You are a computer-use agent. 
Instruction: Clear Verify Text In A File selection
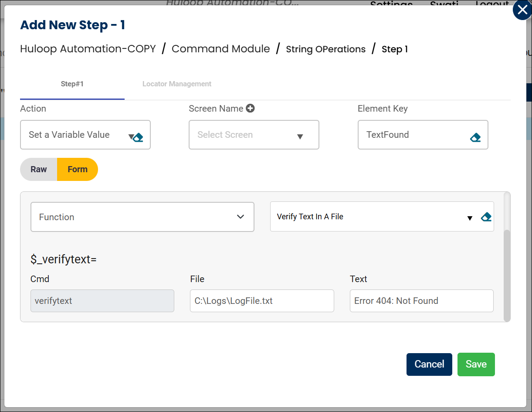(x=486, y=217)
